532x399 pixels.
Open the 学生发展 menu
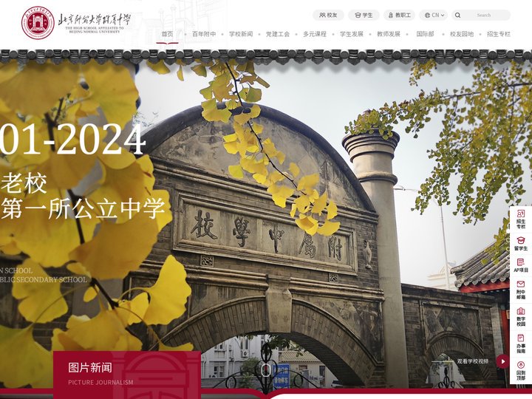click(x=352, y=34)
